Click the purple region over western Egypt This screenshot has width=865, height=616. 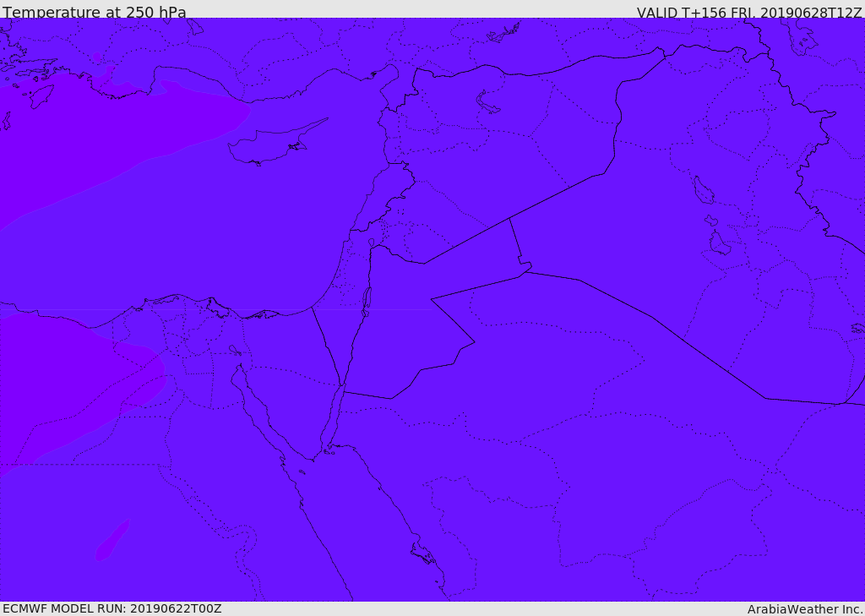(x=72, y=381)
